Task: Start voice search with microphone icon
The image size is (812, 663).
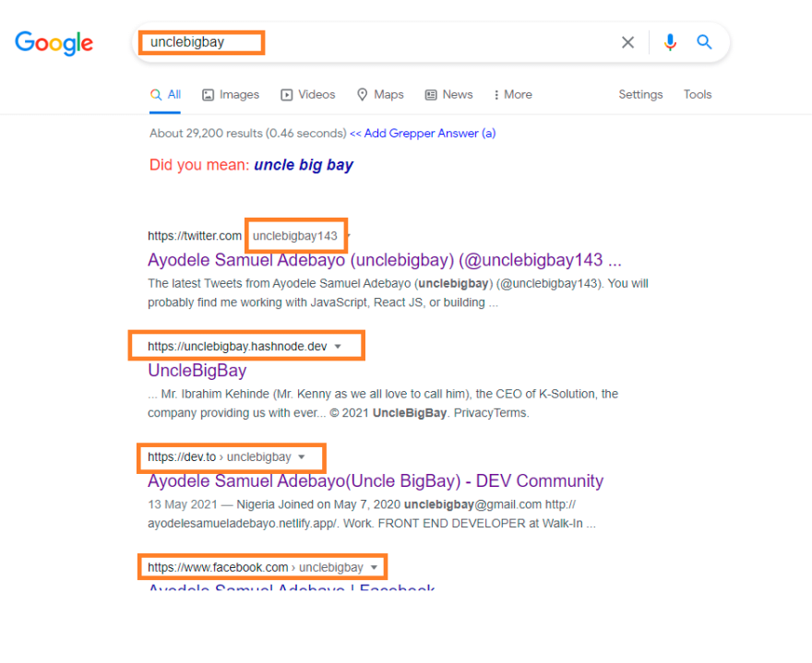Action: point(670,42)
